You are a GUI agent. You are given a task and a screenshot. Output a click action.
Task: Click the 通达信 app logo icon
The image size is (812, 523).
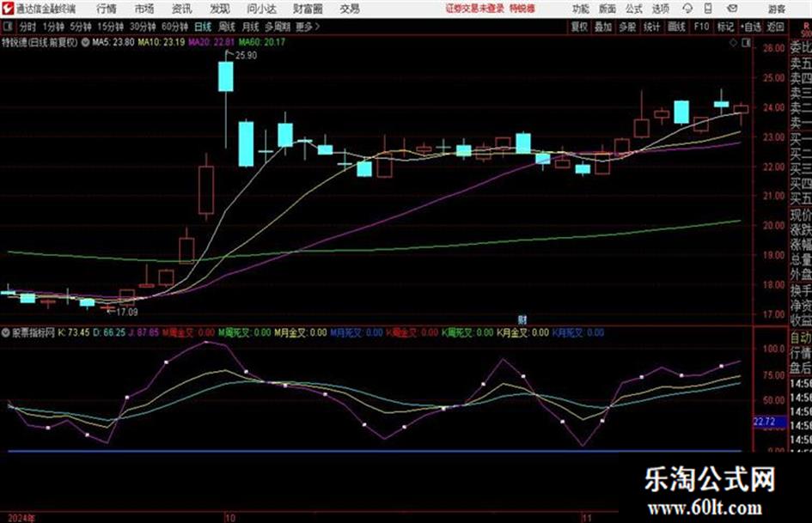click(8, 9)
